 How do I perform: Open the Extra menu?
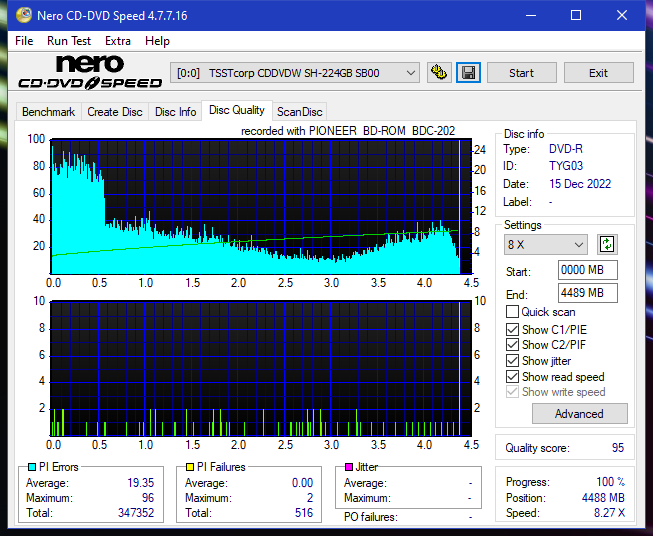118,41
